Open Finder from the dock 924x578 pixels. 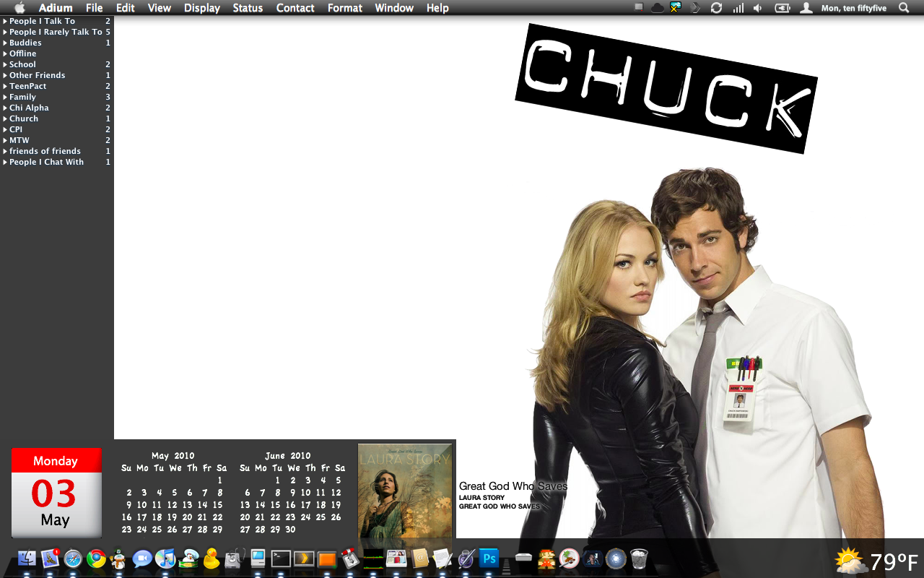[27, 558]
